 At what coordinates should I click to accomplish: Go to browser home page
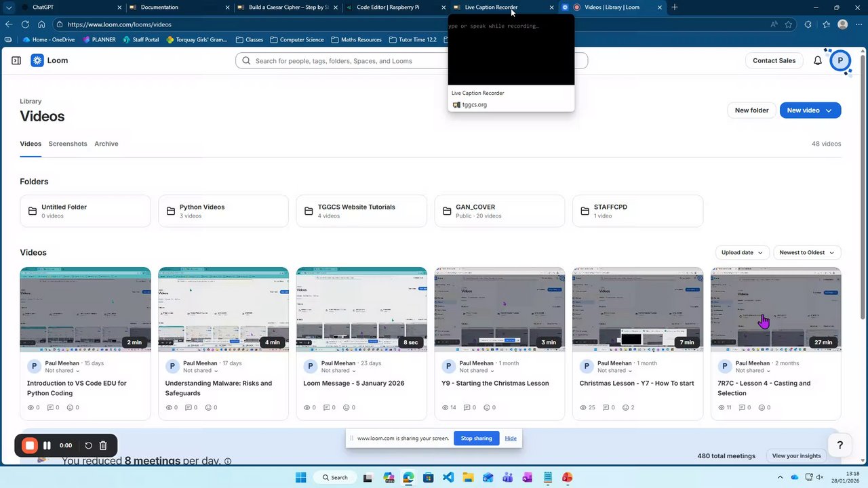coord(41,24)
